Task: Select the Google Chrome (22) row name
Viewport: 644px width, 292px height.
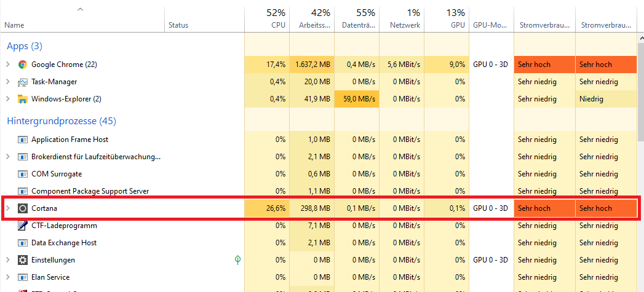Action: tap(64, 65)
